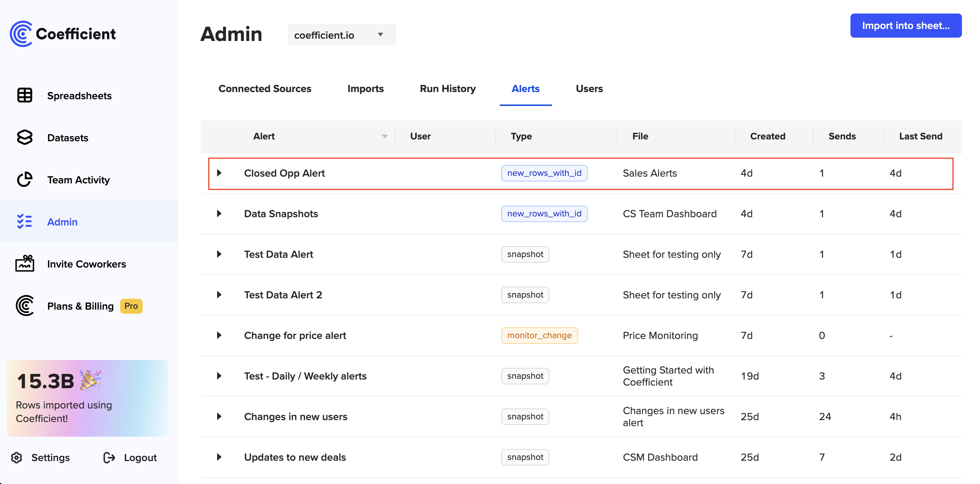Click the Sales Alerts file cell
Viewport: 980px width, 484px height.
point(650,173)
